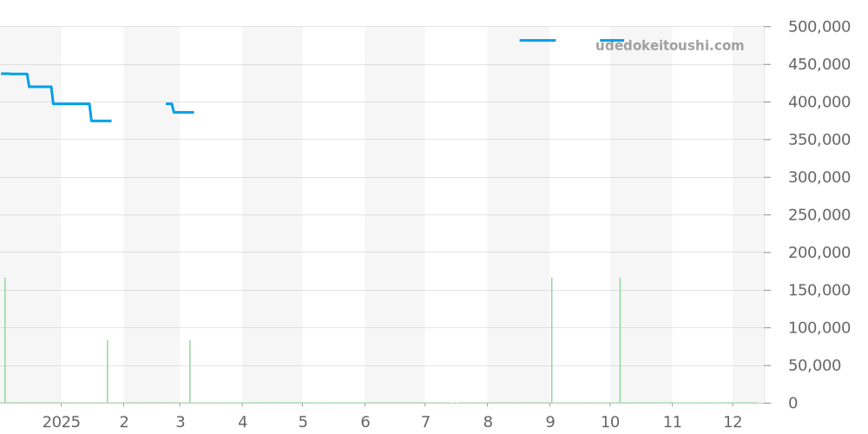
Task: Click the blue price line at the 375,000 level
Action: pos(101,121)
